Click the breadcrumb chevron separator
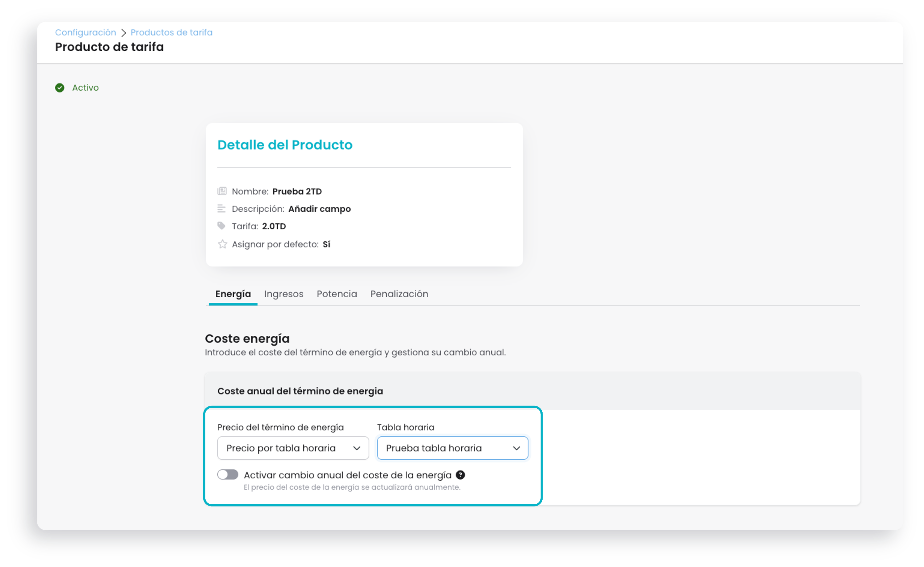The height and width of the screenshot is (567, 924). tap(124, 33)
